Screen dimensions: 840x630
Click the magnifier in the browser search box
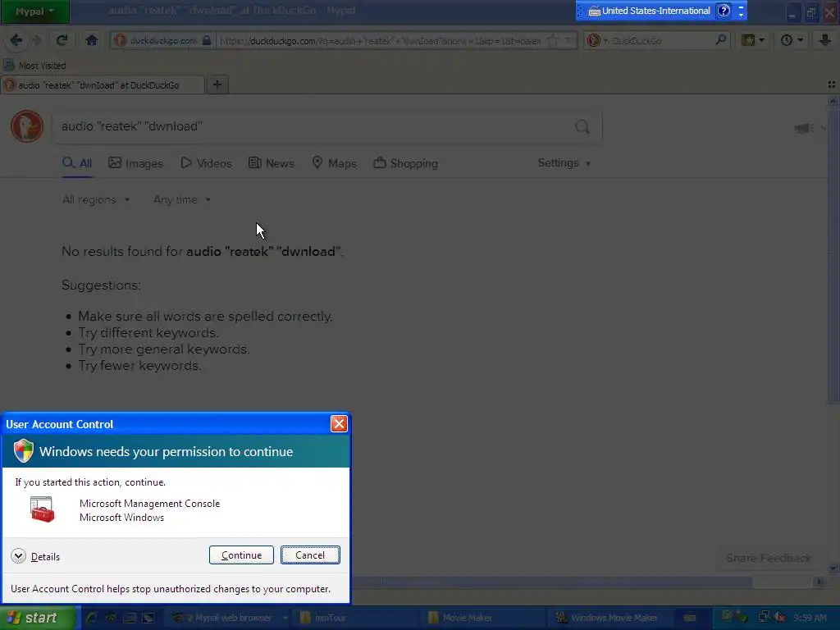pos(720,40)
